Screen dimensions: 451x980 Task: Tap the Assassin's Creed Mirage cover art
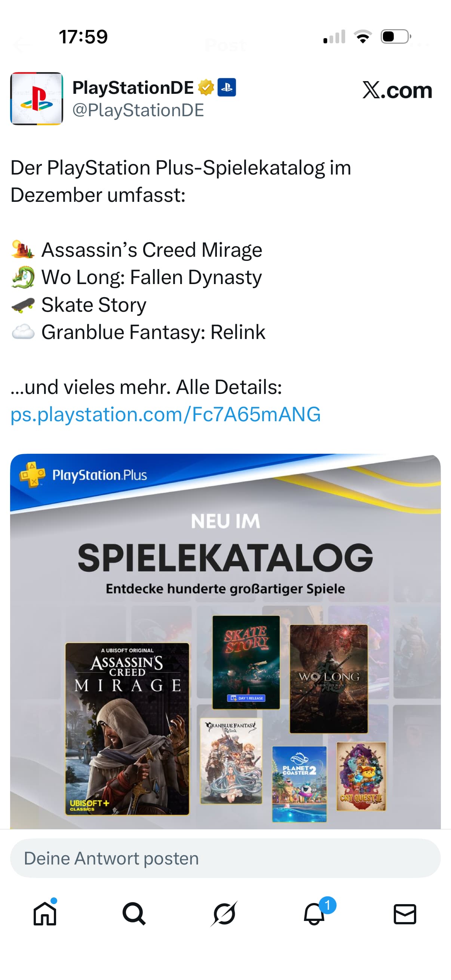(127, 728)
